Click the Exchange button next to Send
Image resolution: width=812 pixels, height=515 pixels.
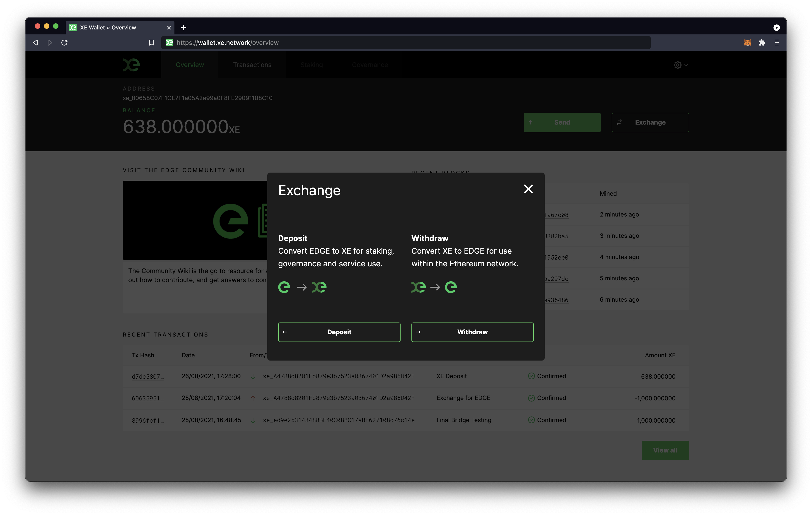pos(650,122)
